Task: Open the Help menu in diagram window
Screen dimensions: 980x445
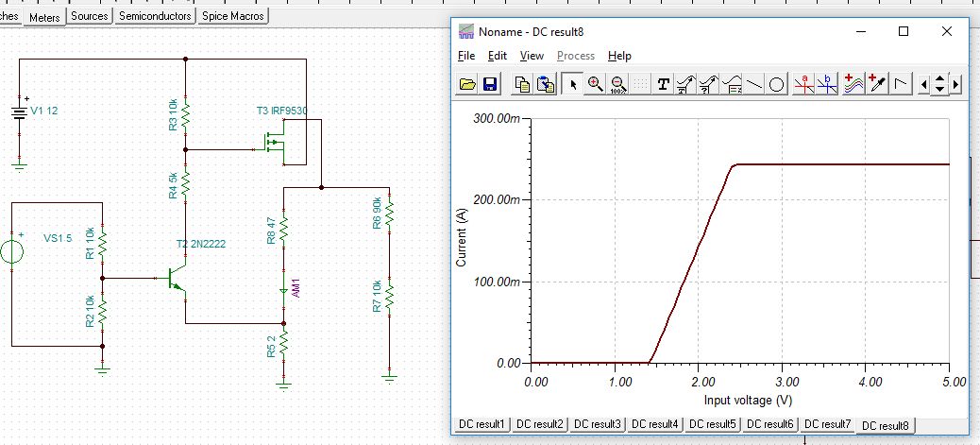Action: click(619, 56)
